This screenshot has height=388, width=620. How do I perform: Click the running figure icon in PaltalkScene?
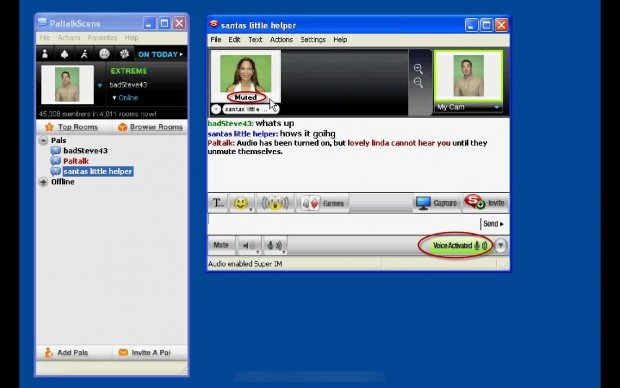[x=84, y=54]
